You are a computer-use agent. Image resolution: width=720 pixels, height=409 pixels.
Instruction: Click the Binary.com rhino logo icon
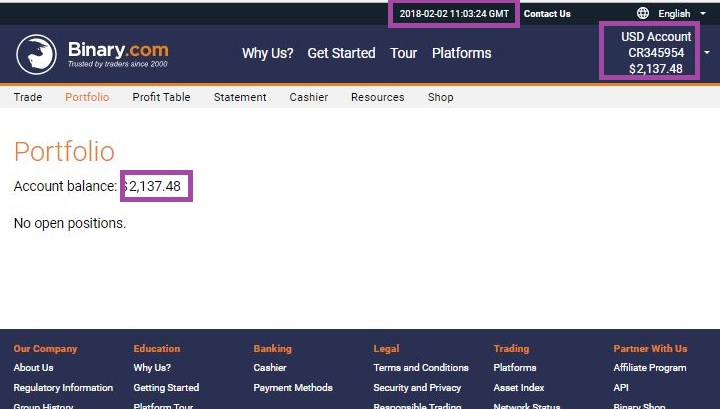36,54
